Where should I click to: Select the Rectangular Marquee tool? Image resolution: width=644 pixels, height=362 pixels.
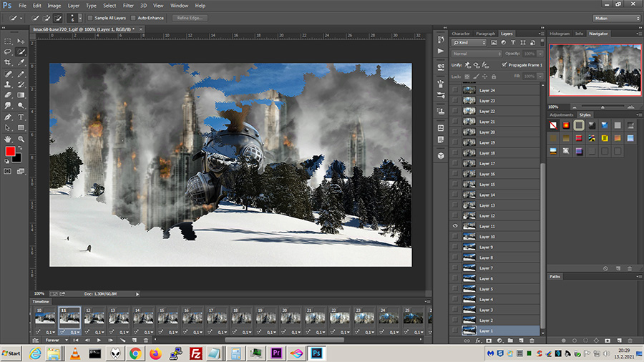(x=8, y=41)
